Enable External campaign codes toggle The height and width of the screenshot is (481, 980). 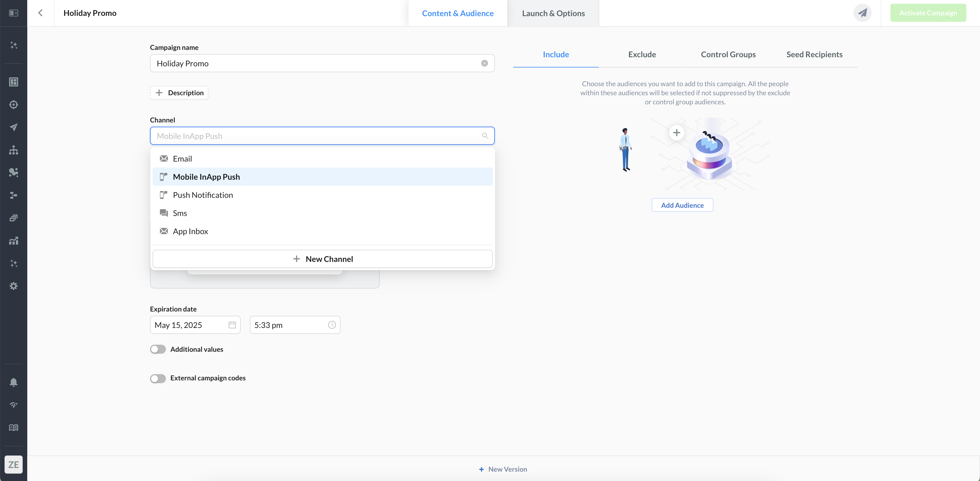coord(158,378)
